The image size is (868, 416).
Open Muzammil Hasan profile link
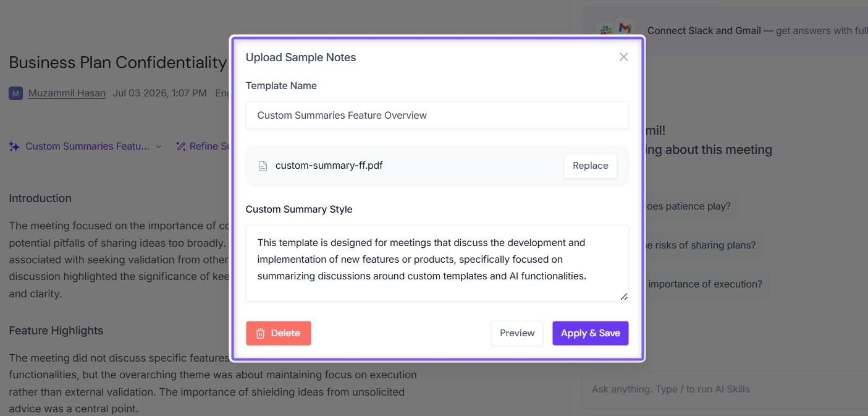67,93
